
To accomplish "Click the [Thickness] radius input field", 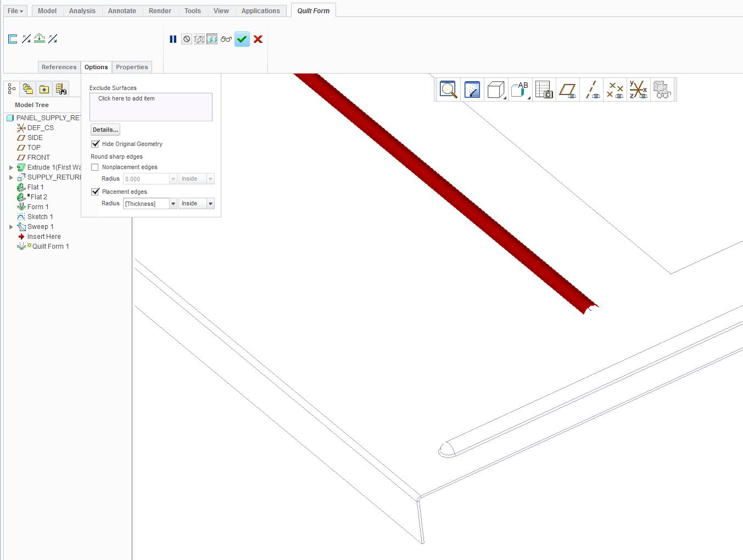I will (x=146, y=204).
